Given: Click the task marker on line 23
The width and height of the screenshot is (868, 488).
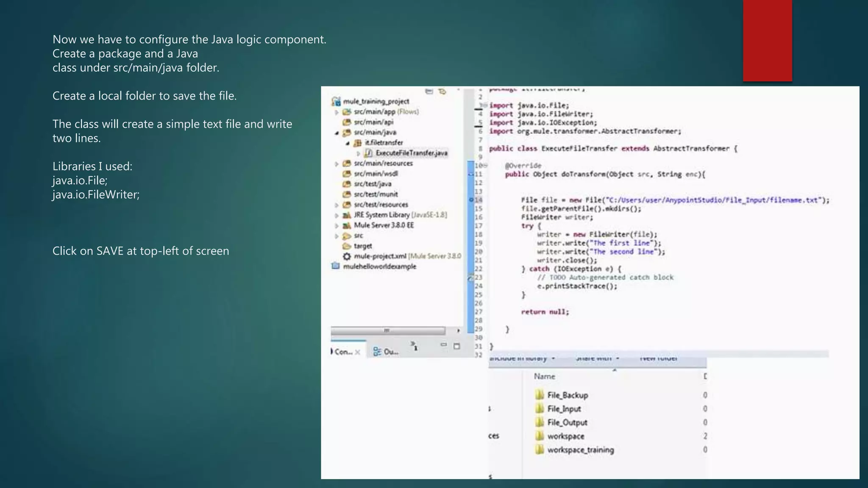Looking at the screenshot, I should click(470, 278).
